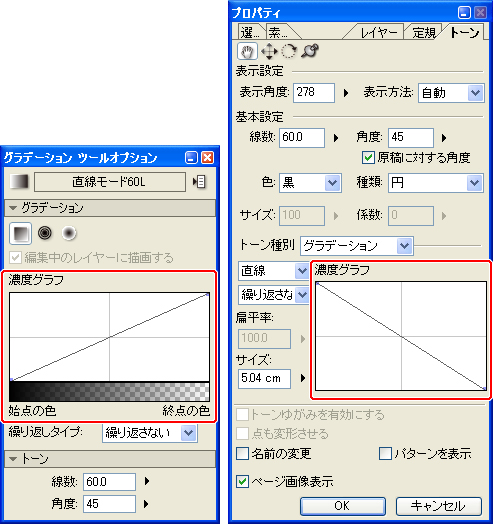
Task: Open the トーン種別 グラデーション dropdown
Action: (357, 246)
